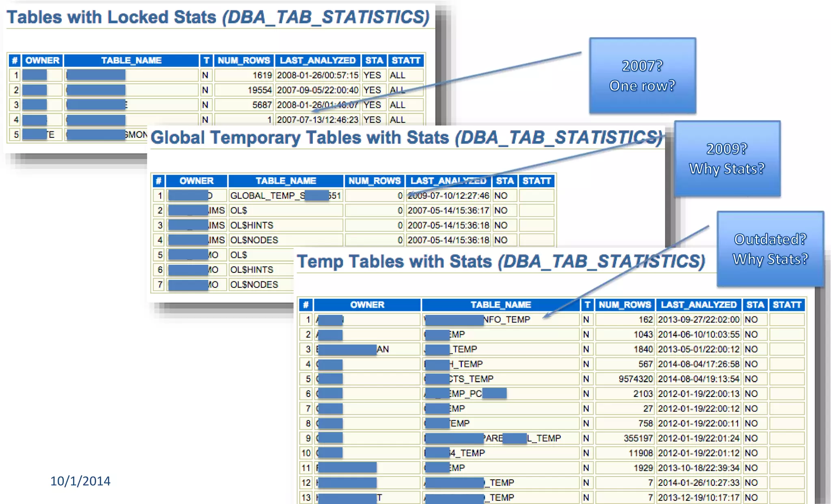The width and height of the screenshot is (831, 504).
Task: Click the '2007? One row?' callout box
Action: 642,76
